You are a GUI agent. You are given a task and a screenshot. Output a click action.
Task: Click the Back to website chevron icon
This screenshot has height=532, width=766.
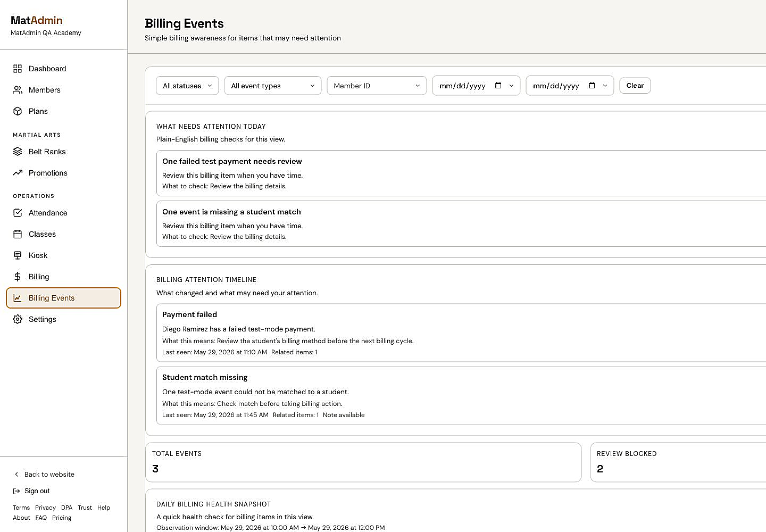[16, 475]
